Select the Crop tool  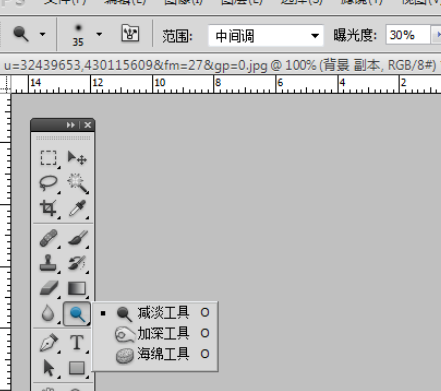[x=49, y=208]
